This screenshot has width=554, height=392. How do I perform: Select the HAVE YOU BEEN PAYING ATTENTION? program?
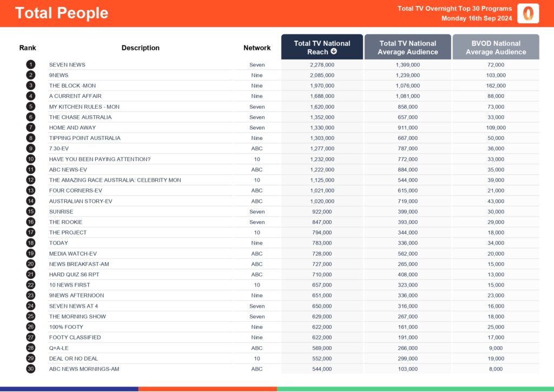100,159
